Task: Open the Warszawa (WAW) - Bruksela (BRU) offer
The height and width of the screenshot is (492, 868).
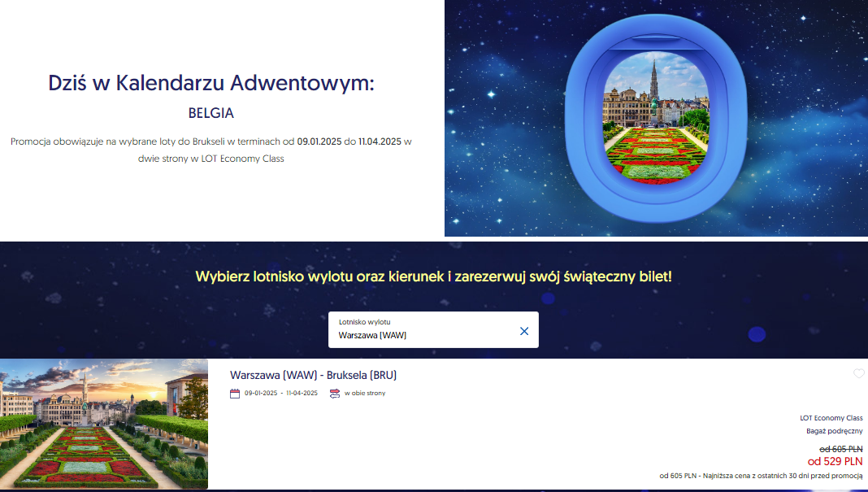Action: (314, 375)
